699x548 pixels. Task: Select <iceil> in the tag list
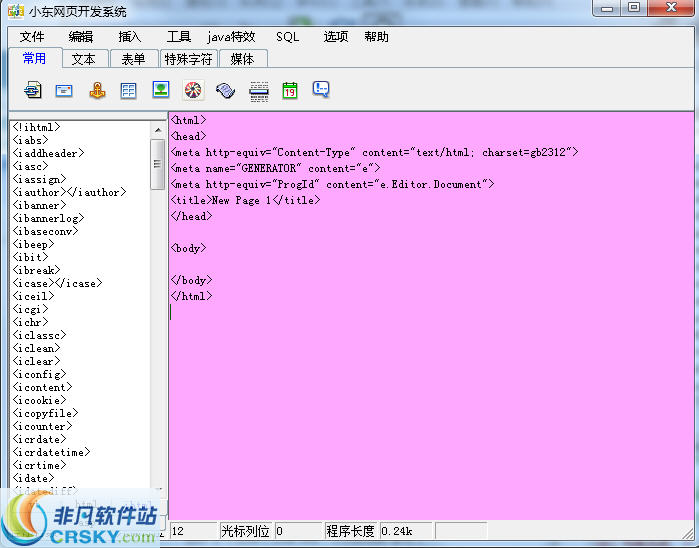[x=33, y=296]
